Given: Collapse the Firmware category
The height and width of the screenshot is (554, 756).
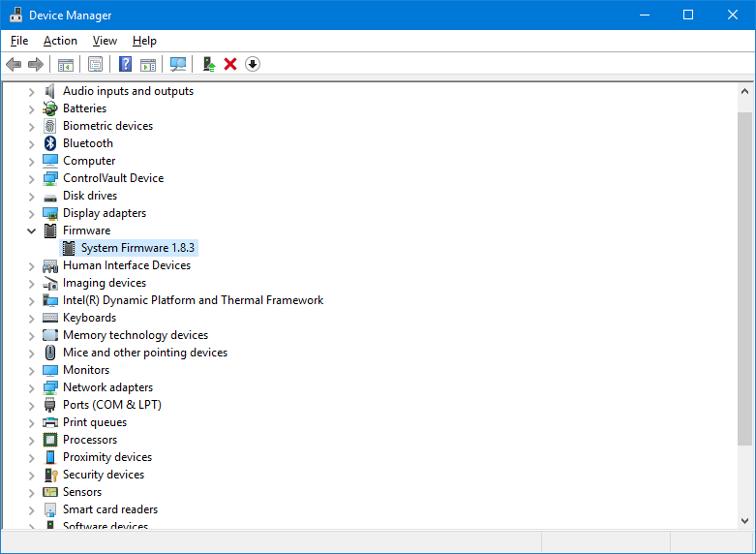Looking at the screenshot, I should click(31, 231).
